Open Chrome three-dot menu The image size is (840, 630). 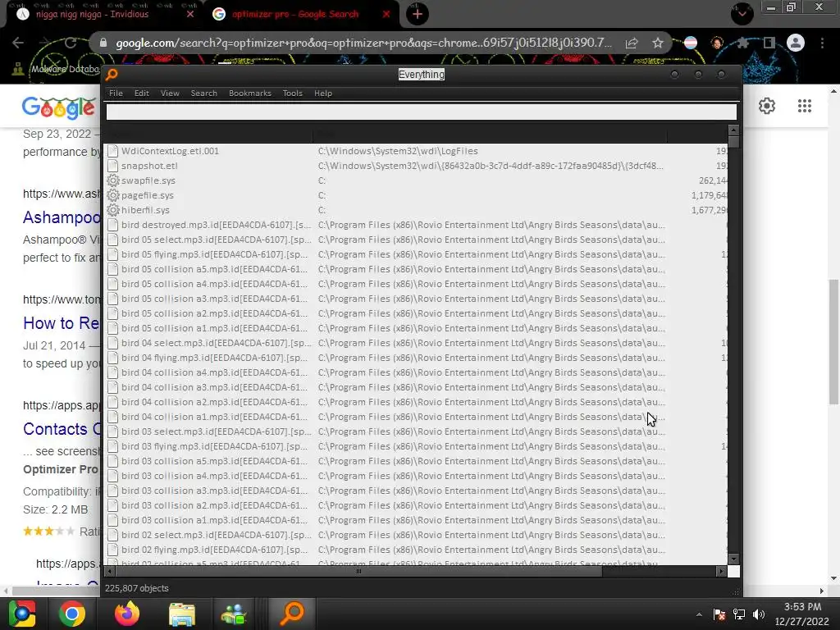(x=822, y=43)
